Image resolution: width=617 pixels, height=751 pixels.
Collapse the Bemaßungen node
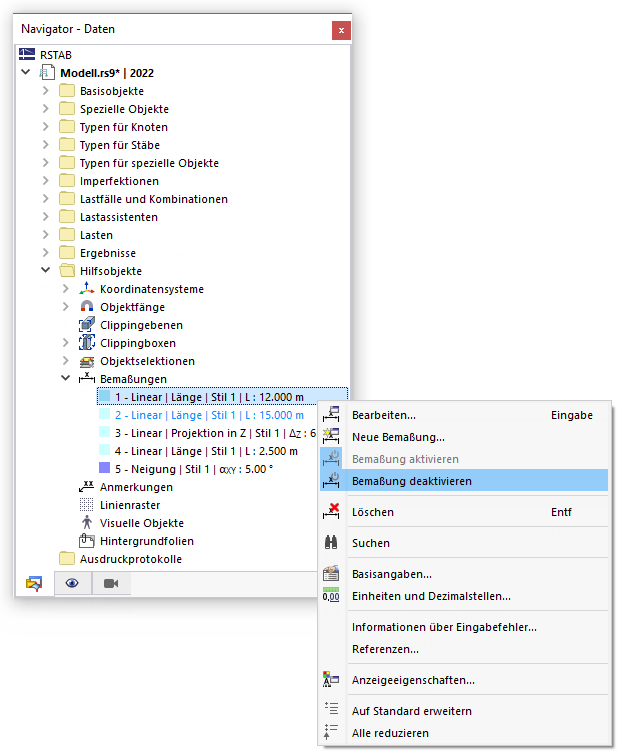click(66, 378)
